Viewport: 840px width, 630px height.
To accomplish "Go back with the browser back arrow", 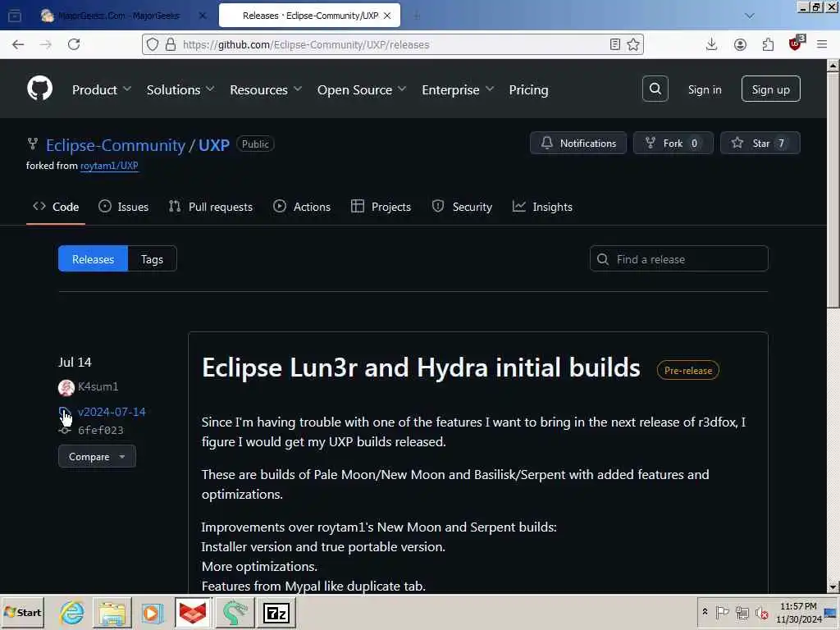I will point(18,44).
